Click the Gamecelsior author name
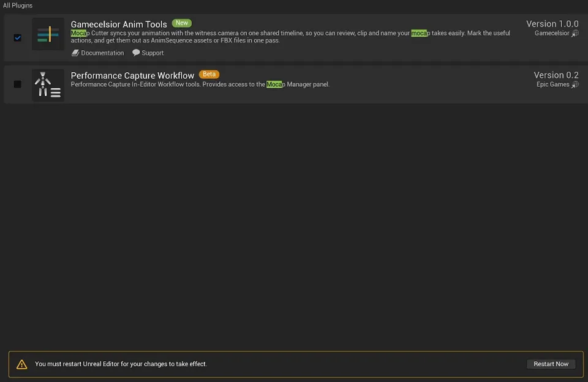588x382 pixels. (552, 33)
